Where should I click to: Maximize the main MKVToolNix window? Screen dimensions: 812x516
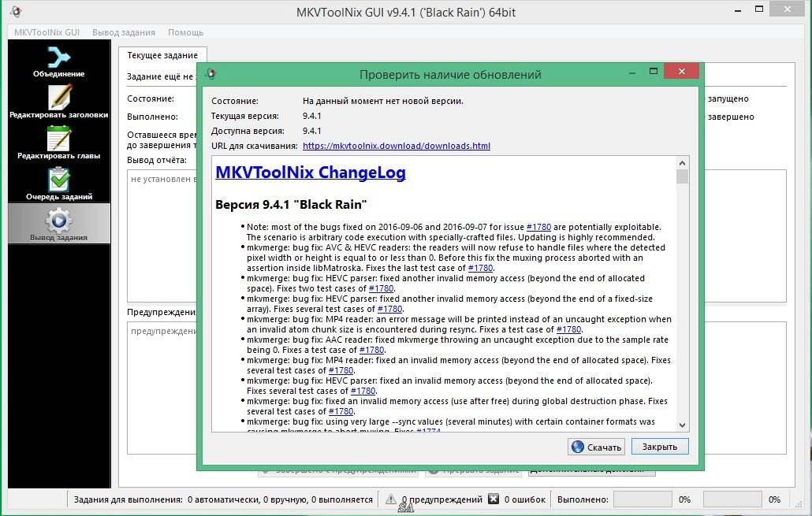759,9
